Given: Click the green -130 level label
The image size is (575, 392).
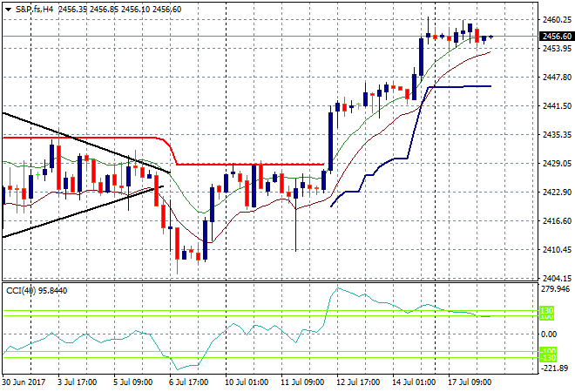Looking at the screenshot, I should click(x=548, y=357).
